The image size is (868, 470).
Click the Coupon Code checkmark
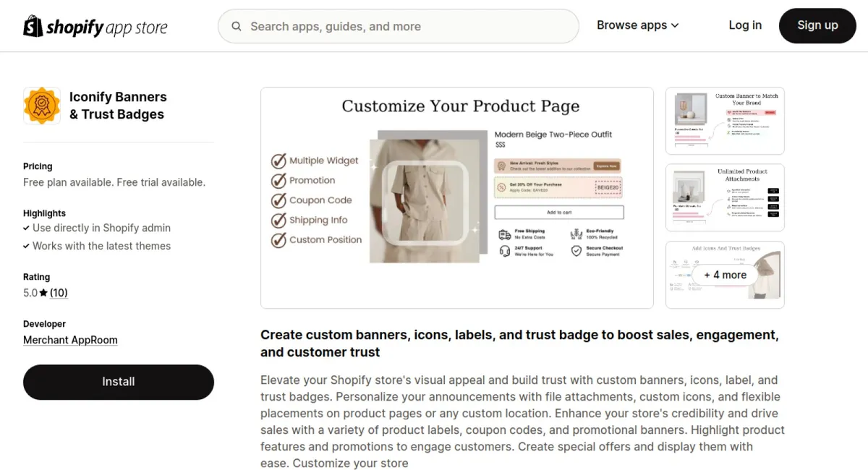pyautogui.click(x=278, y=200)
